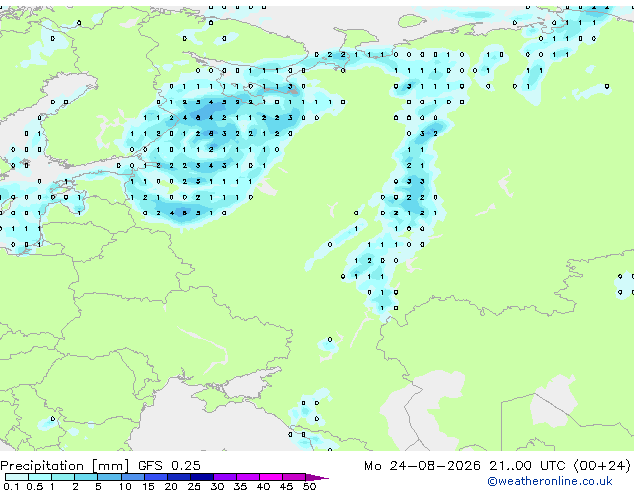Image resolution: width=634 pixels, height=490 pixels.
Task: Click the 0.1–0.5 mm legend color box
Action: coord(17,477)
